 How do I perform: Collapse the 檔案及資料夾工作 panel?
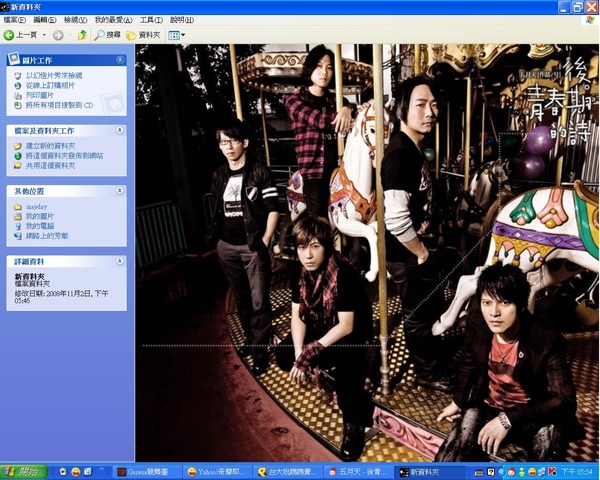120,131
